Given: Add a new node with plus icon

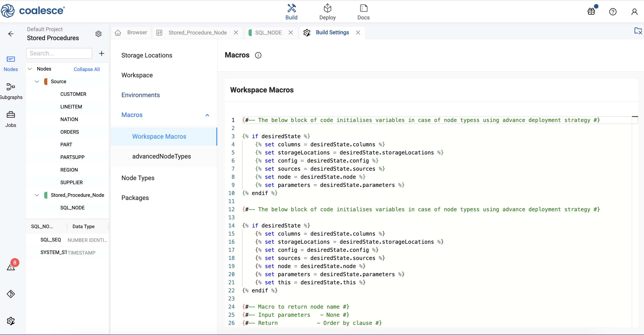Looking at the screenshot, I should pyautogui.click(x=101, y=53).
